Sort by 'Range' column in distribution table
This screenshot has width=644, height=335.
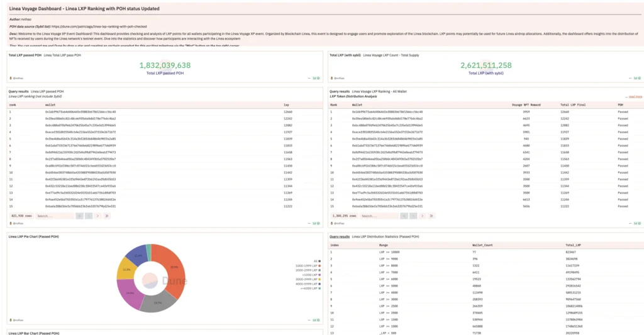[383, 245]
